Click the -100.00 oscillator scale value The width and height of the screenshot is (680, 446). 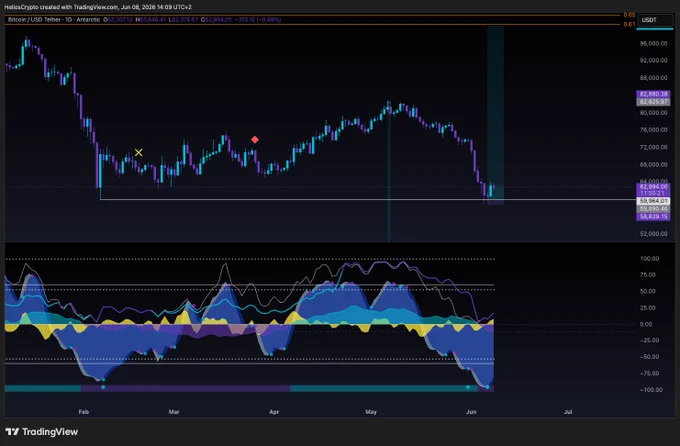point(651,390)
